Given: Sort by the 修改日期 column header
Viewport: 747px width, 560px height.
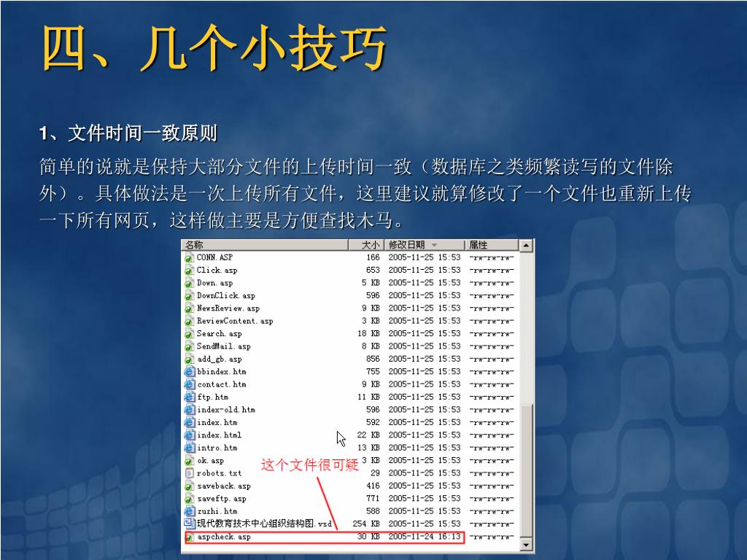Looking at the screenshot, I should tap(424, 245).
